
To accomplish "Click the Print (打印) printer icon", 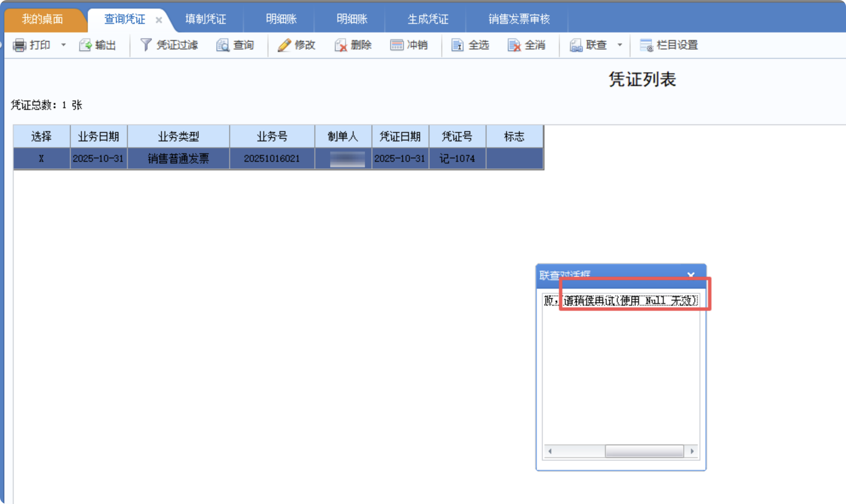I will tap(20, 45).
